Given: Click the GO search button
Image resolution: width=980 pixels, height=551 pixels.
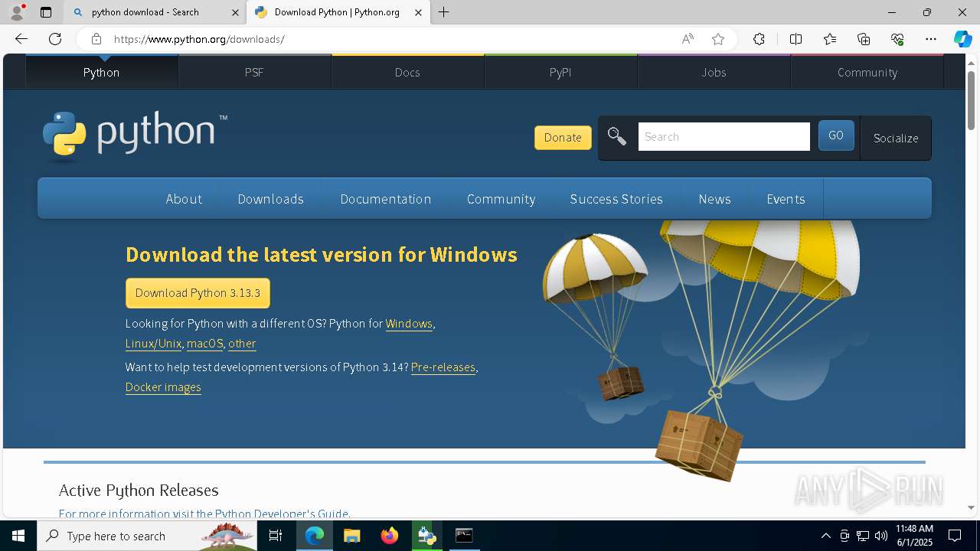Looking at the screenshot, I should (x=836, y=135).
